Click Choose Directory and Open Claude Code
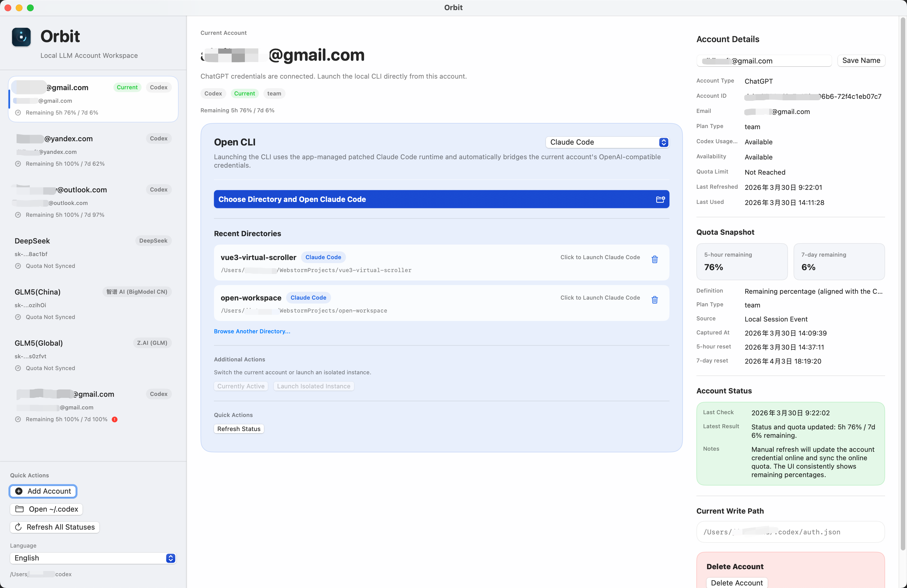907x588 pixels. click(x=441, y=199)
